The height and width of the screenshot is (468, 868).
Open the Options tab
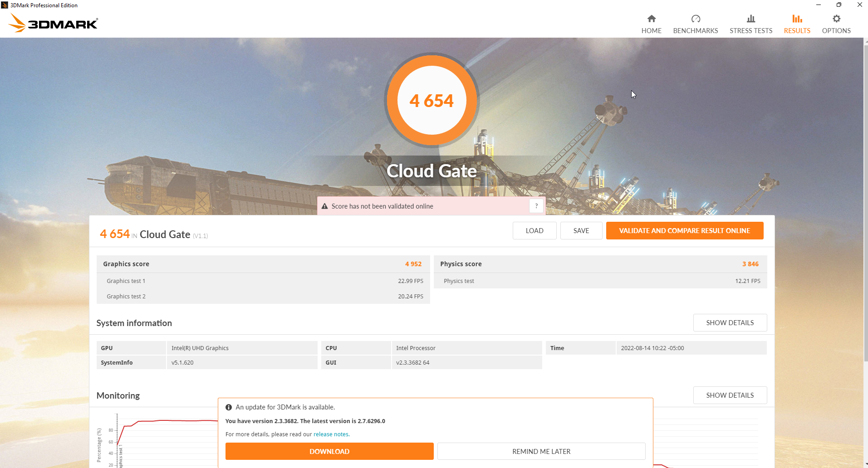click(836, 24)
